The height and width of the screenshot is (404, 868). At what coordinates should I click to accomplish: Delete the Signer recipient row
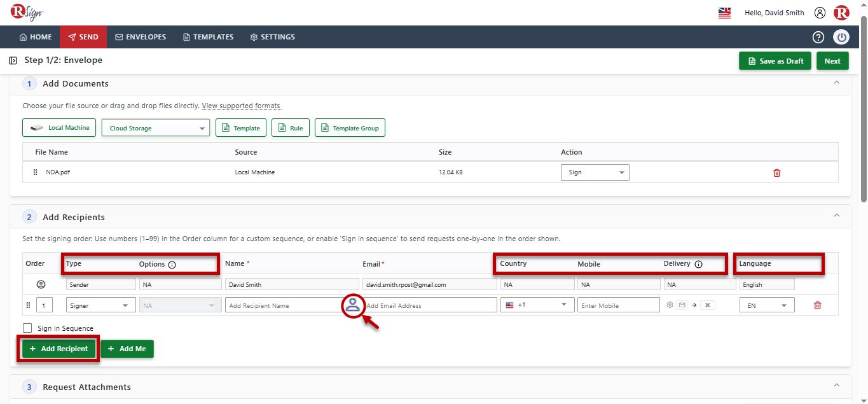(x=818, y=305)
